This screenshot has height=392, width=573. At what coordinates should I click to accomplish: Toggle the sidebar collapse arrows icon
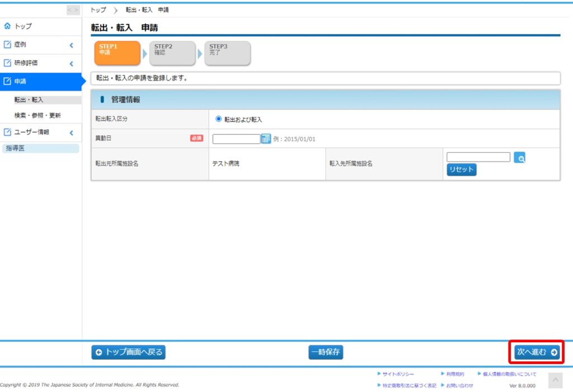pyautogui.click(x=73, y=10)
